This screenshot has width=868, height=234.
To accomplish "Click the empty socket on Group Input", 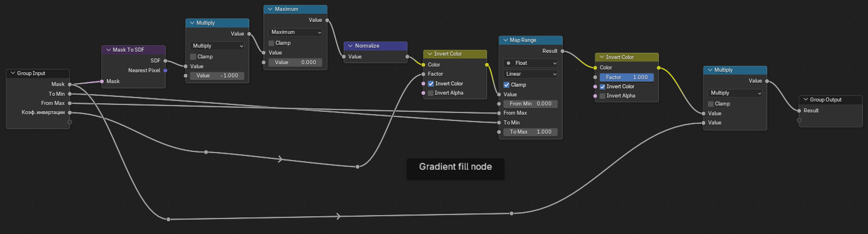I will point(70,122).
